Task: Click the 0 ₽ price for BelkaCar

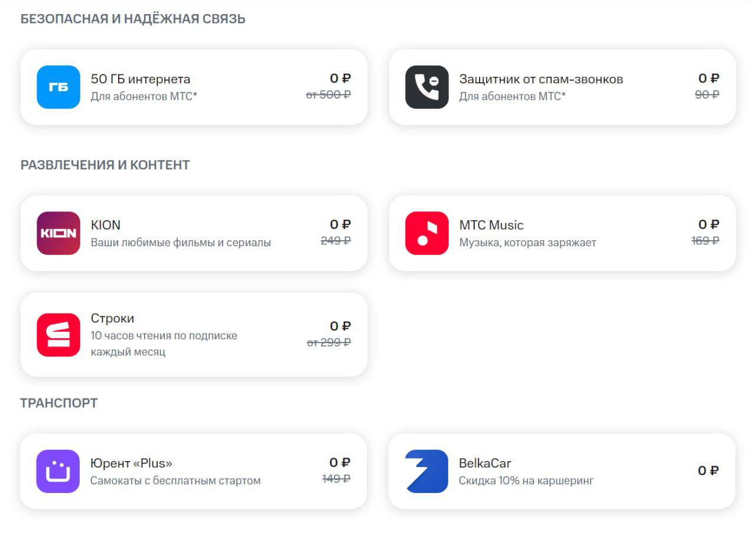Action: pos(708,471)
